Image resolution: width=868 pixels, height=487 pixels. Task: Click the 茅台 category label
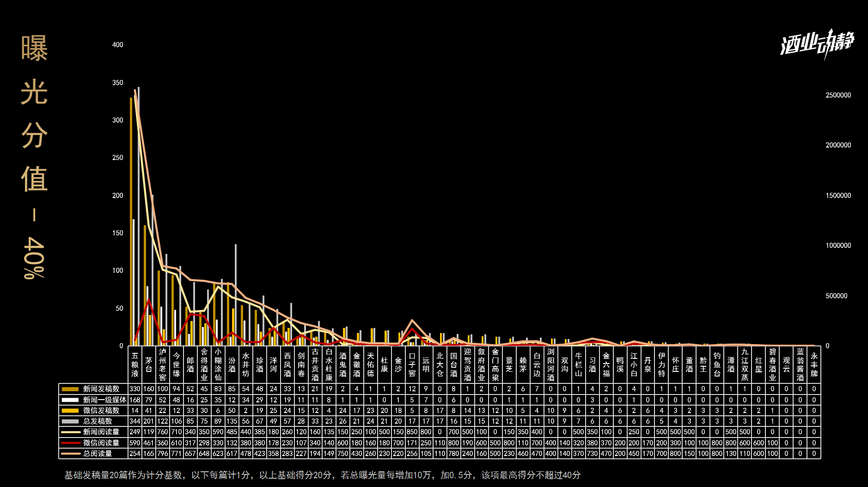coord(148,364)
